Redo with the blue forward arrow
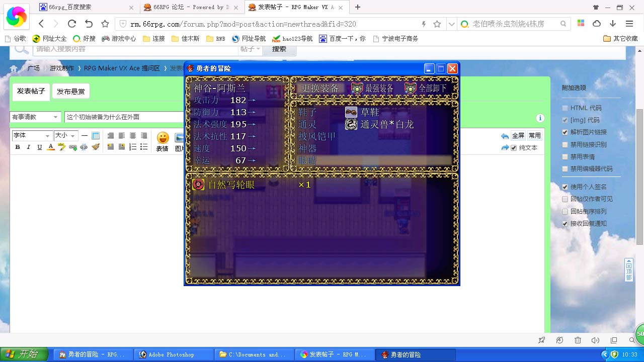Image resolution: width=644 pixels, height=362 pixels. pos(505,147)
